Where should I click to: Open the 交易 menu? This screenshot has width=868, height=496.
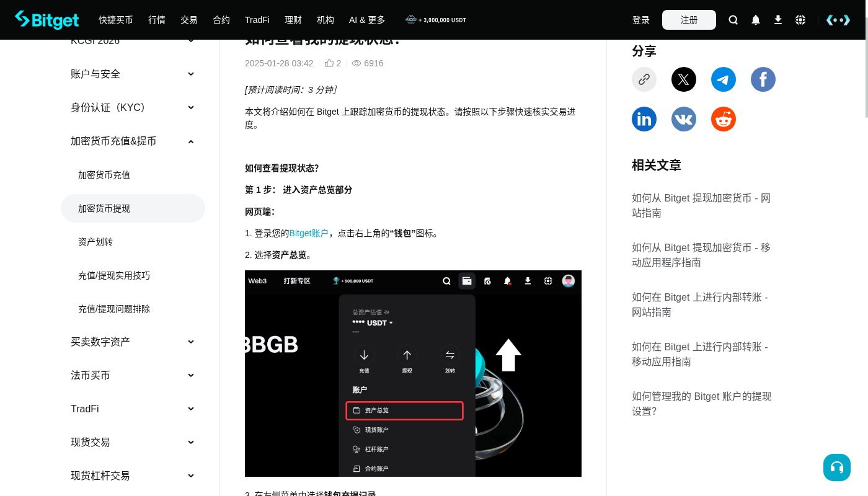point(189,20)
